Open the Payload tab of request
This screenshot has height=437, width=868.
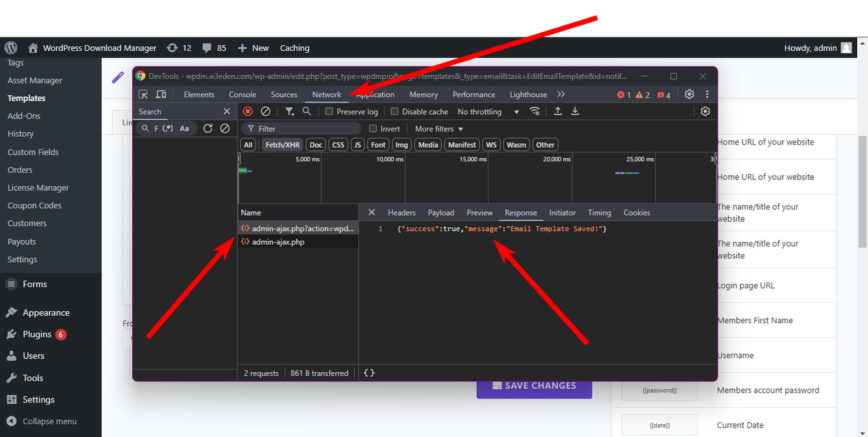[441, 213]
